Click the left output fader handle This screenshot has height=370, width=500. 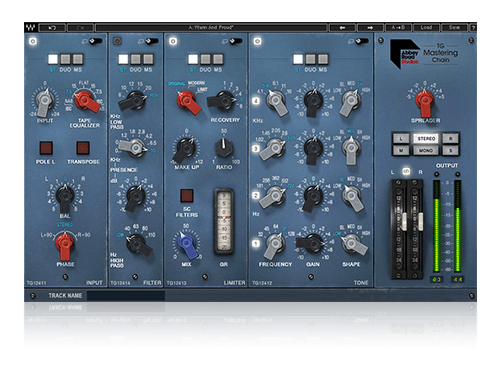point(404,221)
